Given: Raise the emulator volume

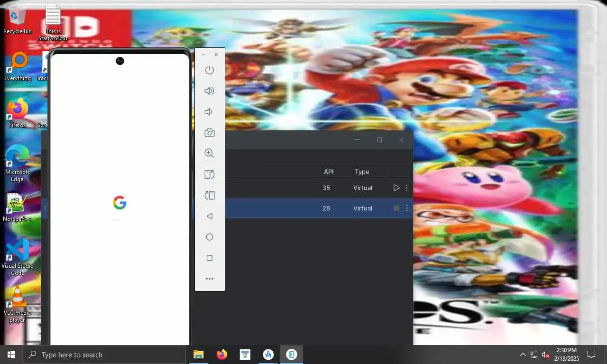Looking at the screenshot, I should [210, 91].
